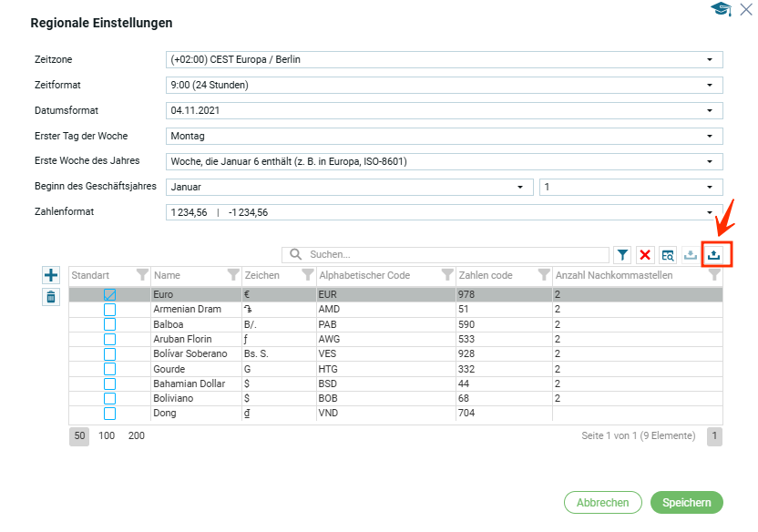Filter the Zahlen code column
The width and height of the screenshot is (758, 532).
tap(543, 275)
